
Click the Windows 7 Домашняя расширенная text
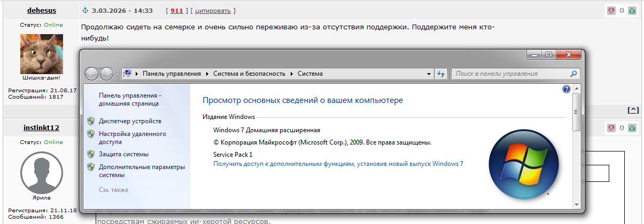tap(266, 130)
